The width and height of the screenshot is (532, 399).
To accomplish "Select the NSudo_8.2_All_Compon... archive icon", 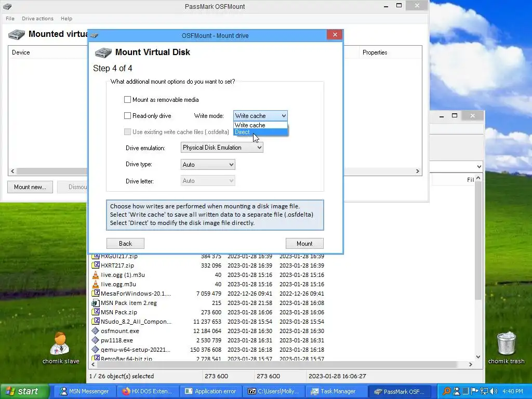I will [96, 321].
